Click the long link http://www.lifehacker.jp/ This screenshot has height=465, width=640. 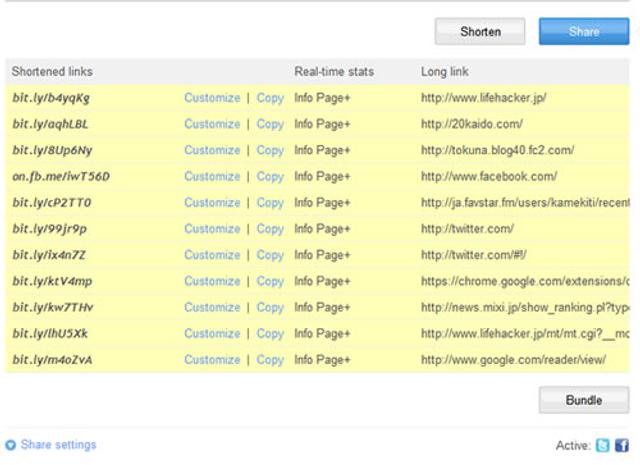point(483,98)
